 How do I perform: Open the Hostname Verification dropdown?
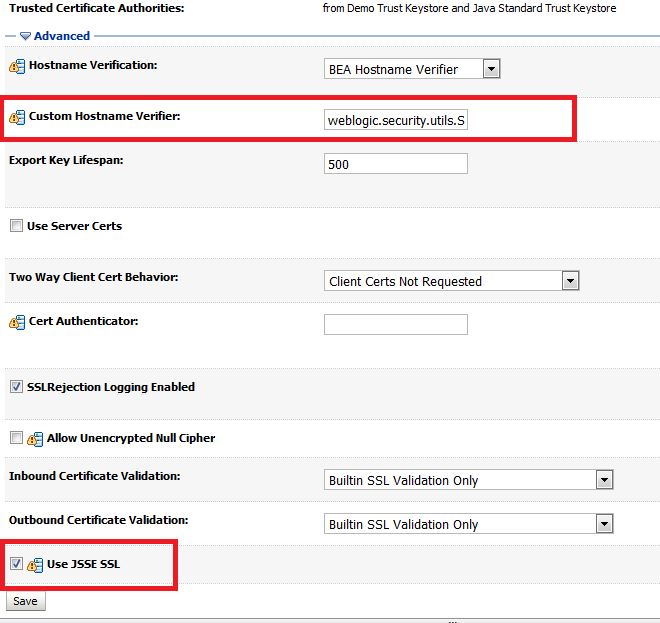[x=412, y=69]
